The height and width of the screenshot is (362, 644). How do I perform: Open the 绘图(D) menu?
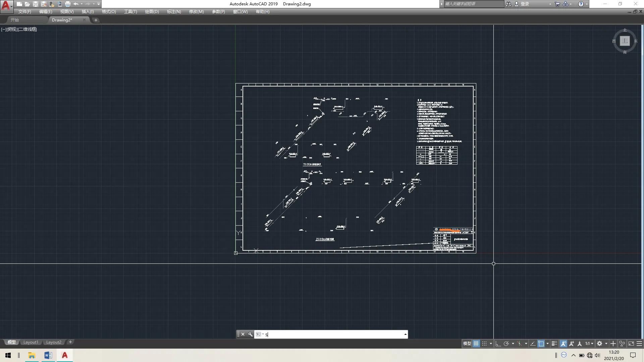[x=152, y=11]
